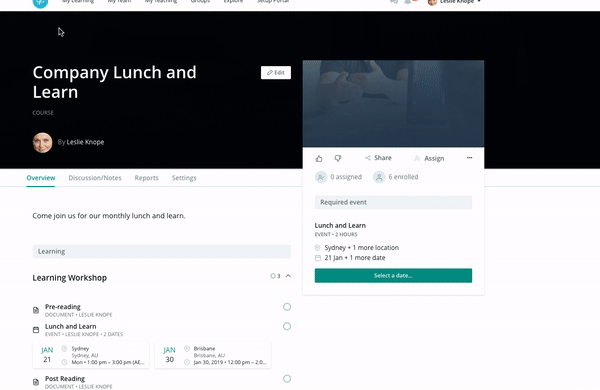
Task: Click the Lunch and Learn calendar icon
Action: point(36,330)
